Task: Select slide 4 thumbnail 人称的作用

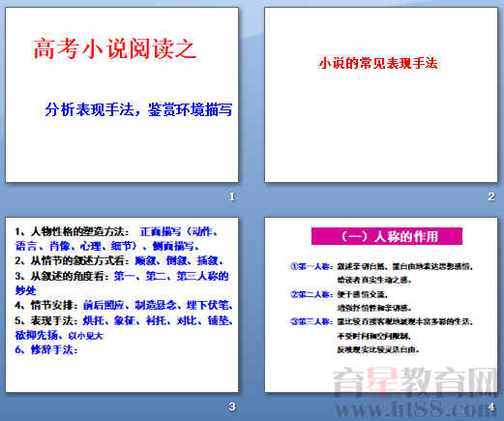Action: click(x=381, y=305)
